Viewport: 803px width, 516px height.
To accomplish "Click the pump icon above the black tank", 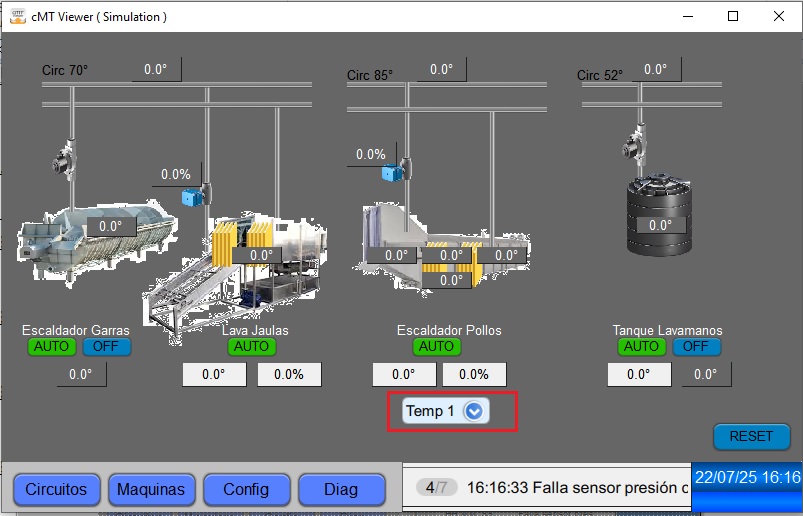I will pos(635,144).
